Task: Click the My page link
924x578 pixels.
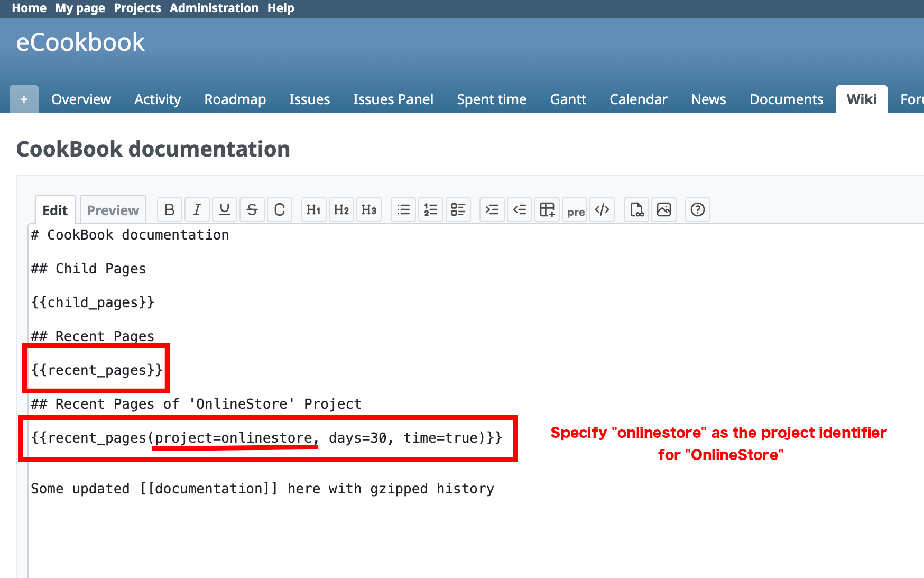Action: (80, 8)
